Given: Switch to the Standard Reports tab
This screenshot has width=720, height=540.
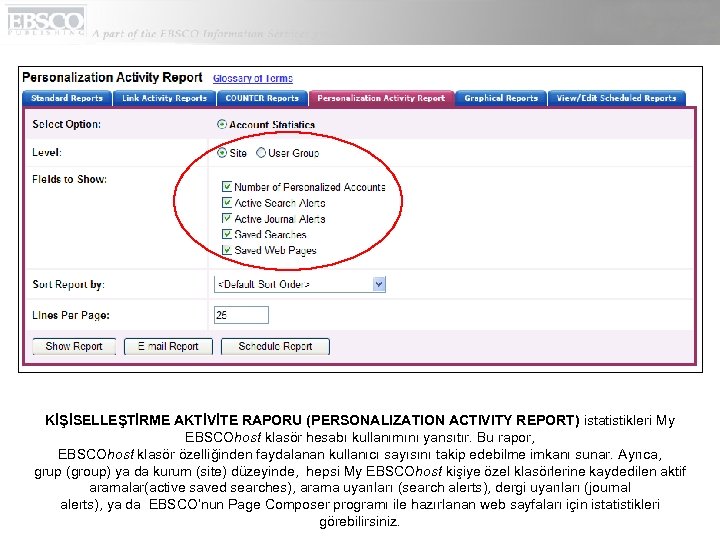Looking at the screenshot, I should coord(67,98).
